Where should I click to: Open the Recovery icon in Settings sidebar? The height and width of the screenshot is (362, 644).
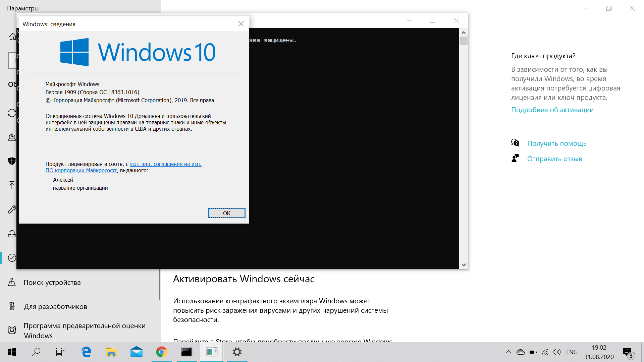(12, 234)
